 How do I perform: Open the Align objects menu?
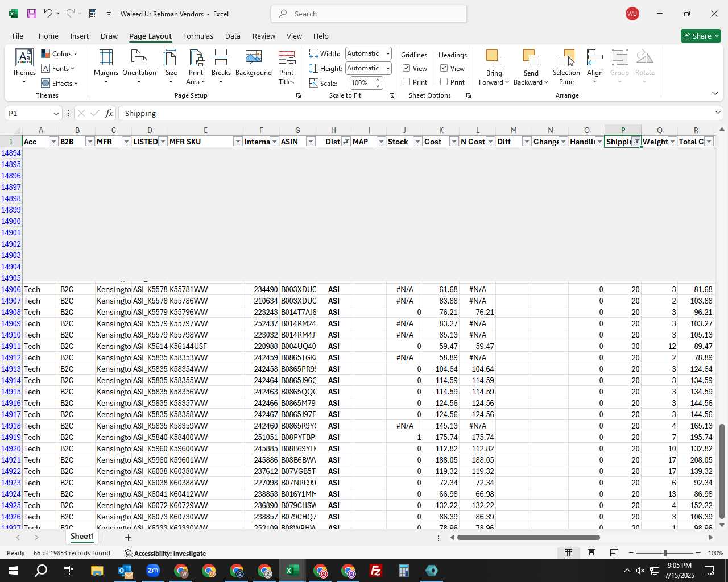click(595, 67)
